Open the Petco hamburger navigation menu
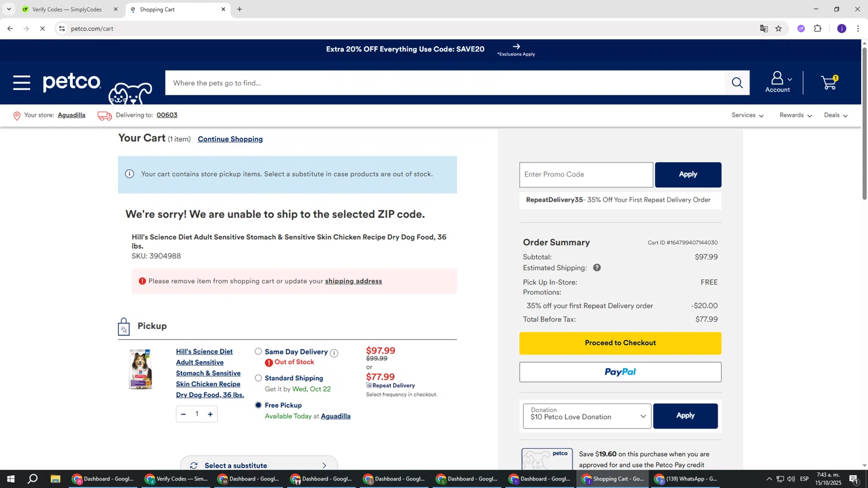Screen dimensions: 868x488 pyautogui.click(x=22, y=83)
